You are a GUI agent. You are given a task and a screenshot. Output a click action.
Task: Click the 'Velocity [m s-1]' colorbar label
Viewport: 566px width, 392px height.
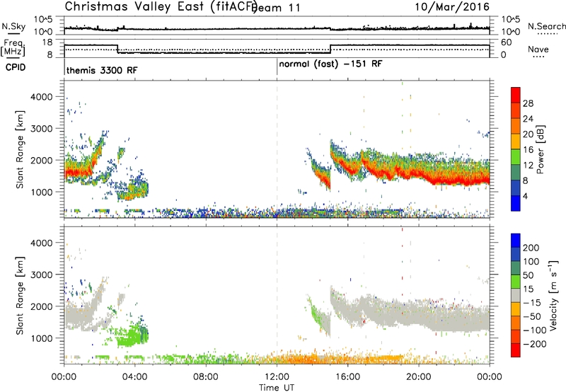tap(553, 295)
